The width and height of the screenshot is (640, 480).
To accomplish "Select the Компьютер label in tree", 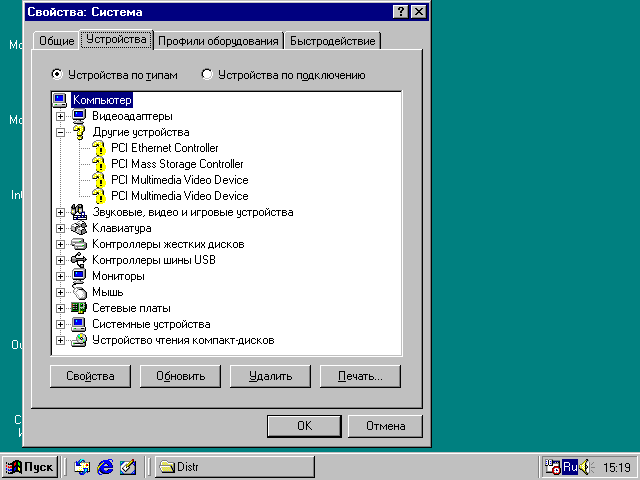I will coord(102,100).
